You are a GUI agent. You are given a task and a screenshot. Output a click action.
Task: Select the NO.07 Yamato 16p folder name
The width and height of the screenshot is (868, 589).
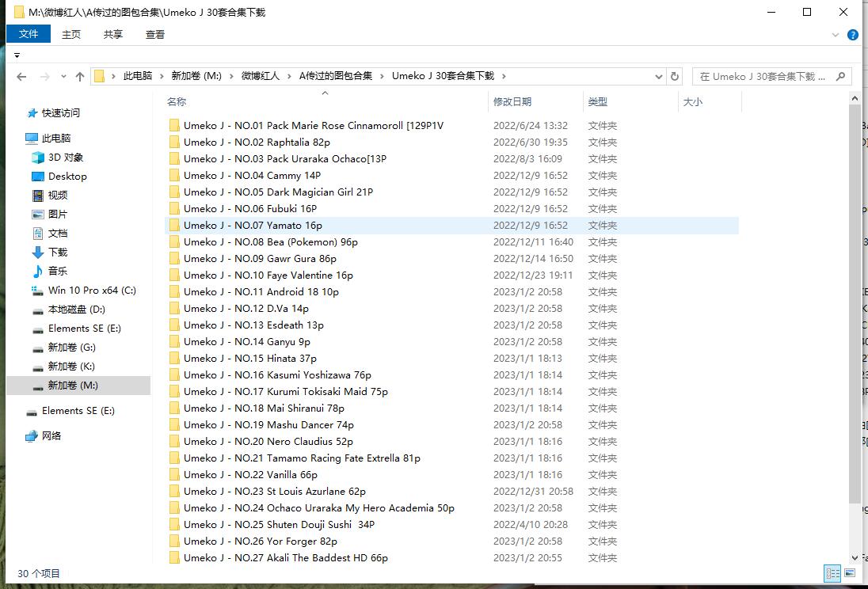253,226
